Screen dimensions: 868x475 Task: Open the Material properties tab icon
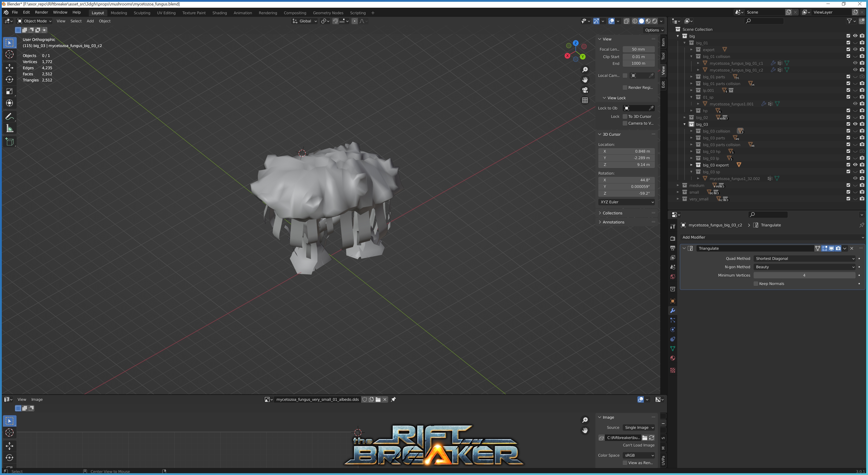click(x=672, y=358)
